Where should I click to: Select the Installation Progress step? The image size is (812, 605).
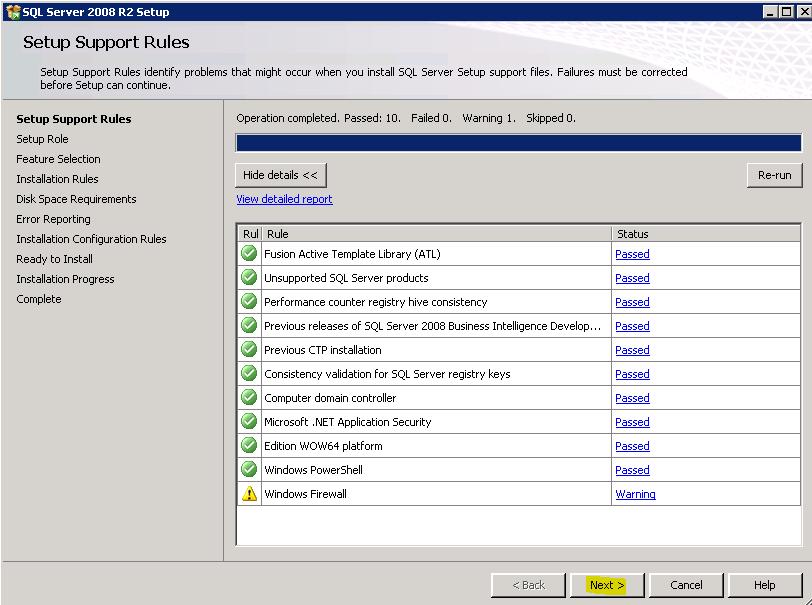click(x=65, y=279)
